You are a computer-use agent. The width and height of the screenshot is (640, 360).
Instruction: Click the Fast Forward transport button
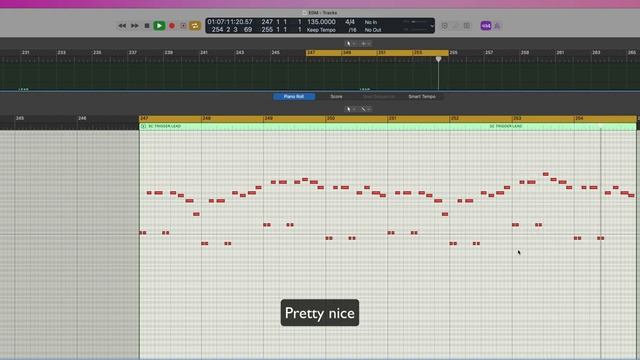tap(135, 26)
